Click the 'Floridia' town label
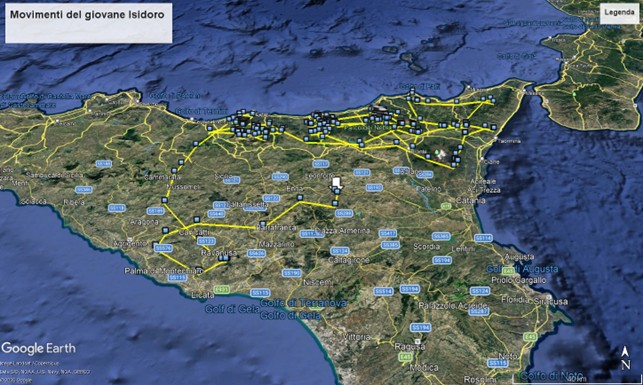Viewport: 643px width, 385px height. 515,300
